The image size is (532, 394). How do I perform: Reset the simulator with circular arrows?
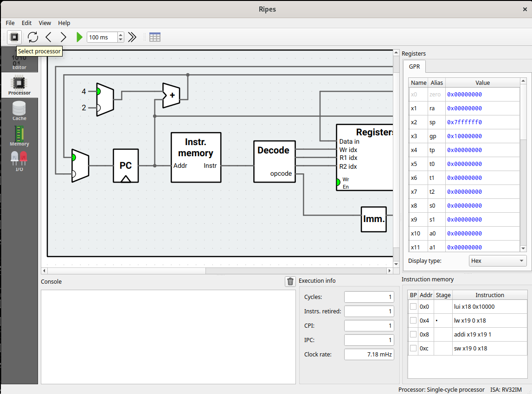[33, 37]
